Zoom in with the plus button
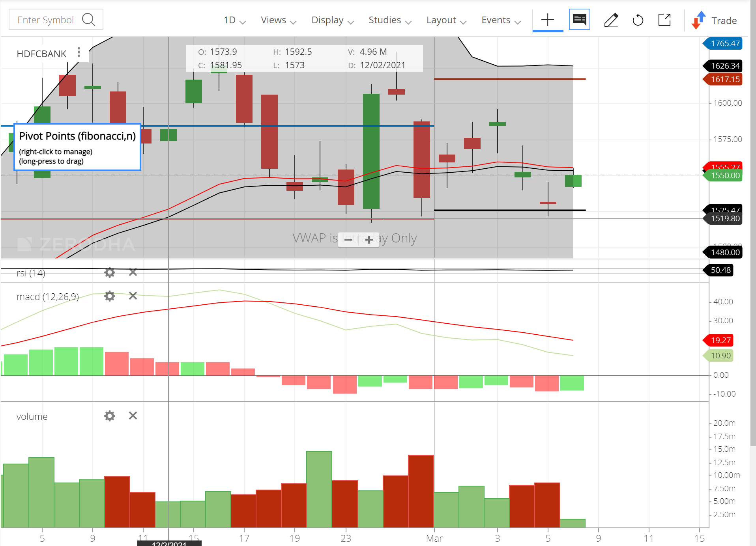 click(369, 240)
